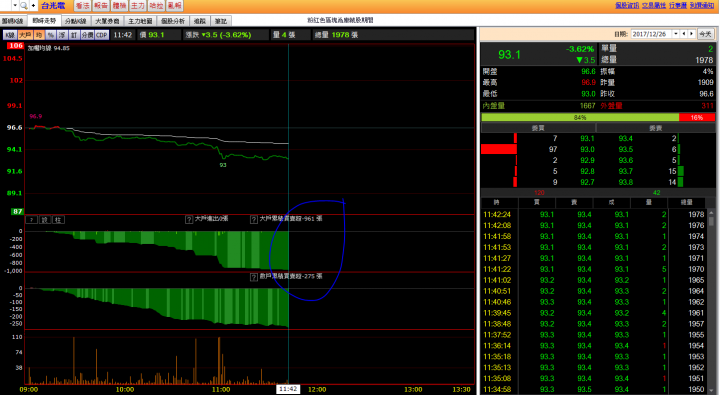Click the 贏報 button
The image size is (720, 395).
[x=174, y=6]
